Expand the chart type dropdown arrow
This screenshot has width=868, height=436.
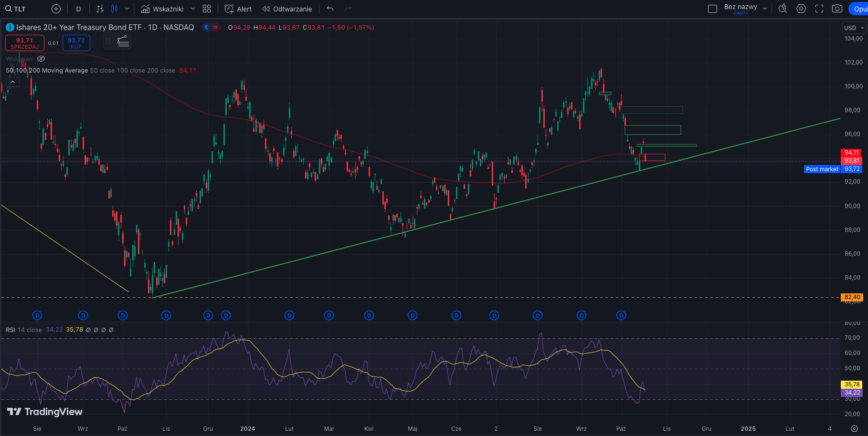(127, 9)
